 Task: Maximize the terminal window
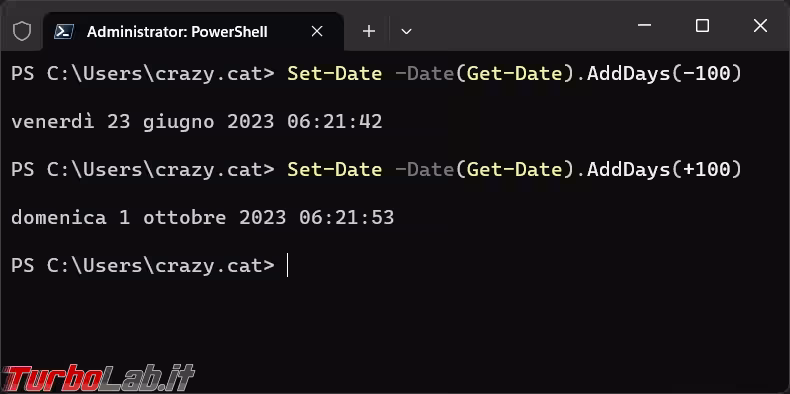(702, 25)
